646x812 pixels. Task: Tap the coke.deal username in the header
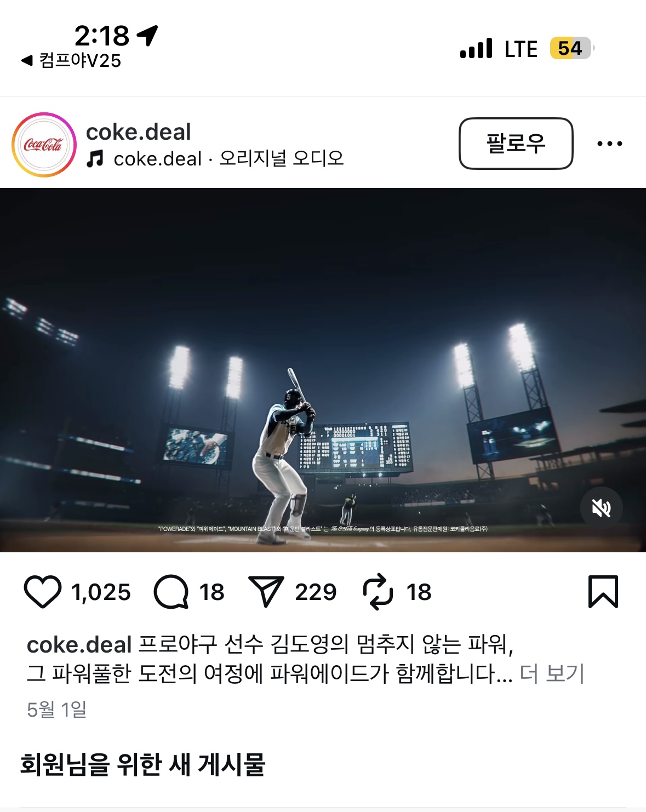coord(139,132)
